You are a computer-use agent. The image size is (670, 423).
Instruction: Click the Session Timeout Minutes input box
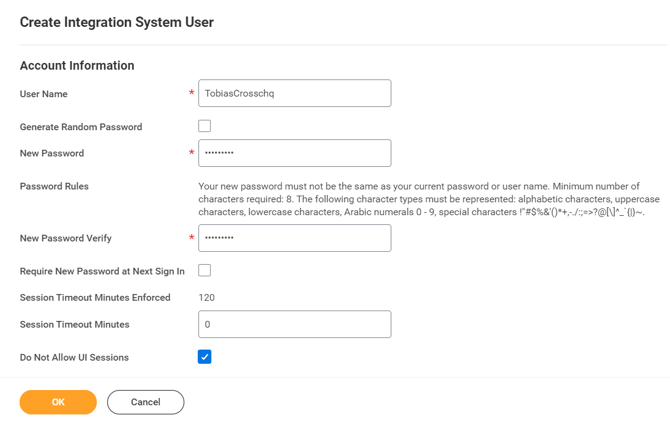pyautogui.click(x=294, y=324)
